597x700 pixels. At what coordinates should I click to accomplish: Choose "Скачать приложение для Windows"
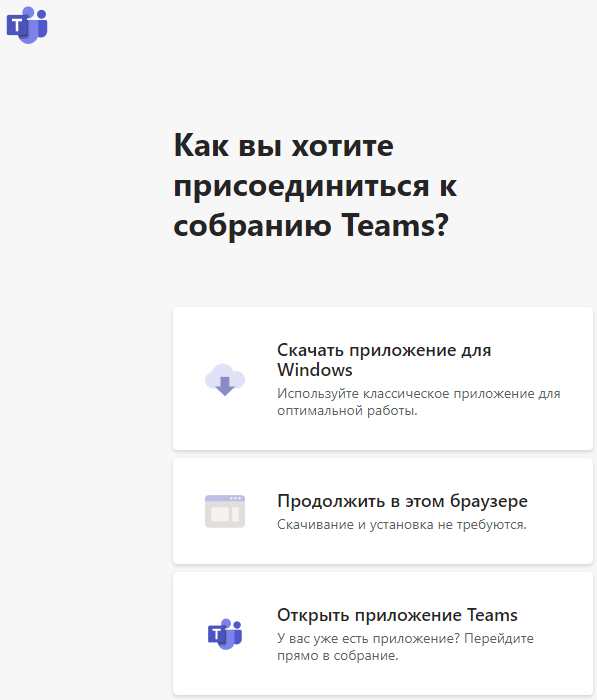[383, 379]
